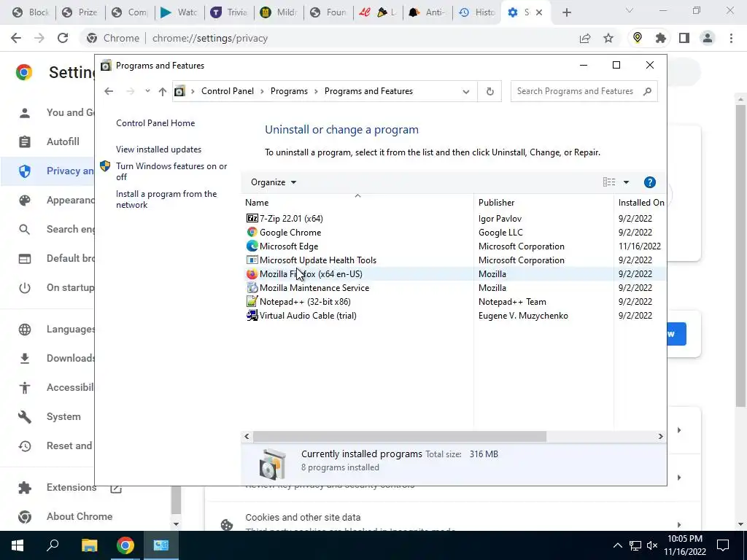Image resolution: width=747 pixels, height=560 pixels.
Task: Select Virtual Audio Cable (trial) entry
Action: coord(452,315)
